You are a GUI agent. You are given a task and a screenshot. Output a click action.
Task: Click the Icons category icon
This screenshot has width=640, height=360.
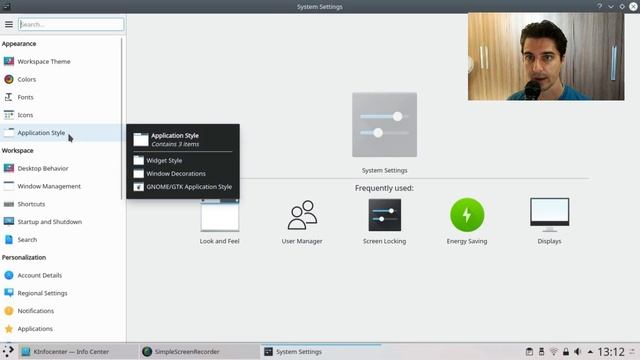9,115
